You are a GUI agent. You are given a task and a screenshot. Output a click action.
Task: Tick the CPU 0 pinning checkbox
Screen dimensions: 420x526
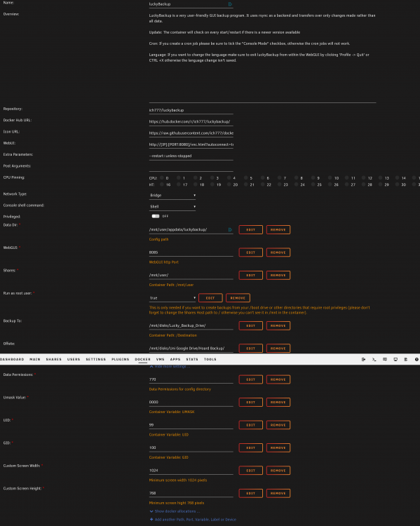click(x=162, y=178)
